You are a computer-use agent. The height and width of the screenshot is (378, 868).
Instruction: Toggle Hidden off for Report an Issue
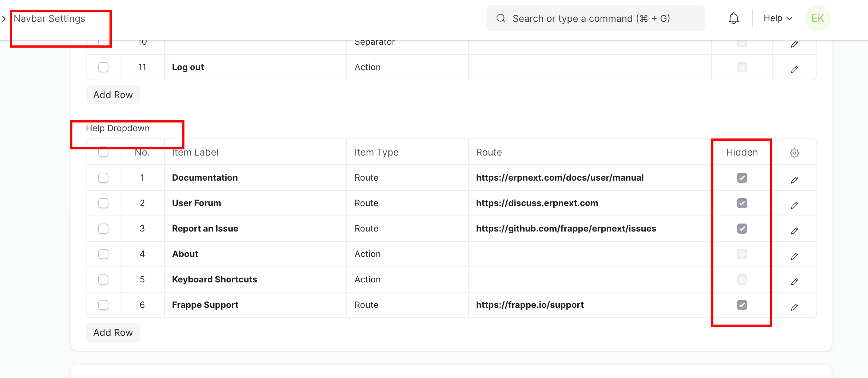tap(742, 229)
